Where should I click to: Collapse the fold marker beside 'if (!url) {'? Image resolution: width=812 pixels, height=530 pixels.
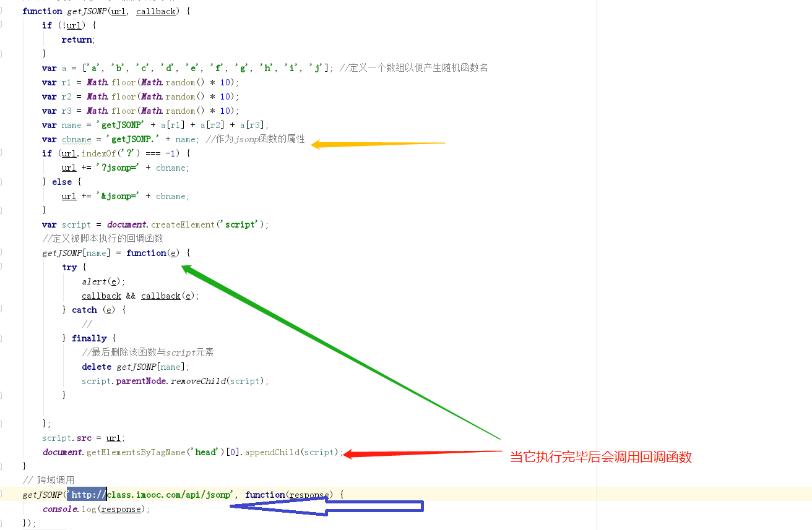pos(1,25)
